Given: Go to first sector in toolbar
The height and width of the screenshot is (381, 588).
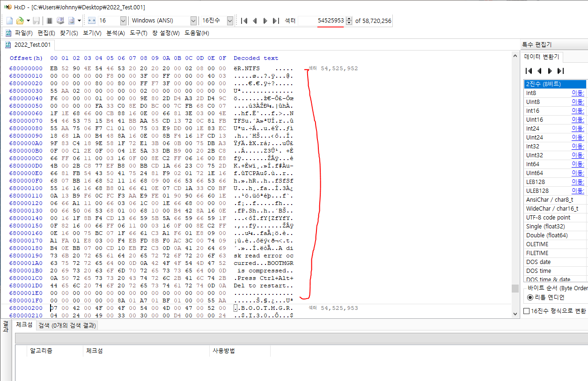Looking at the screenshot, I should (x=244, y=21).
